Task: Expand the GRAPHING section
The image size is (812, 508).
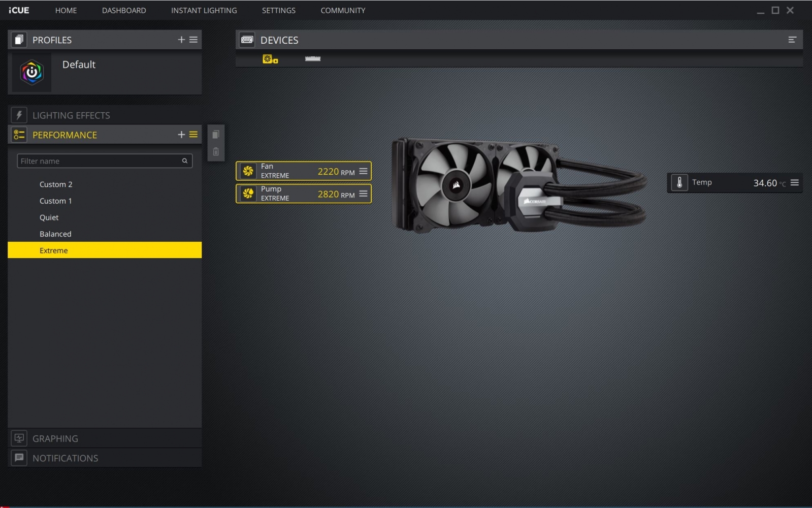Action: tap(105, 438)
